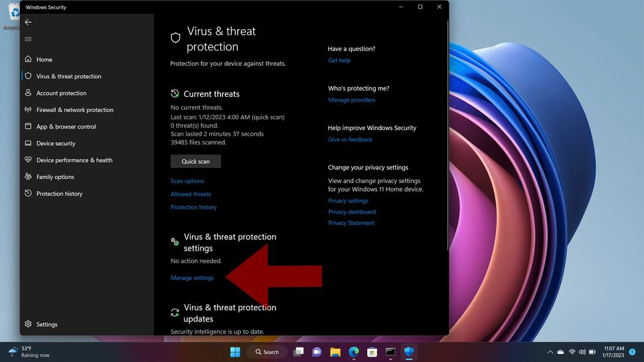This screenshot has height=362, width=644.
Task: Open the Terminal app in taskbar
Action: (390, 352)
